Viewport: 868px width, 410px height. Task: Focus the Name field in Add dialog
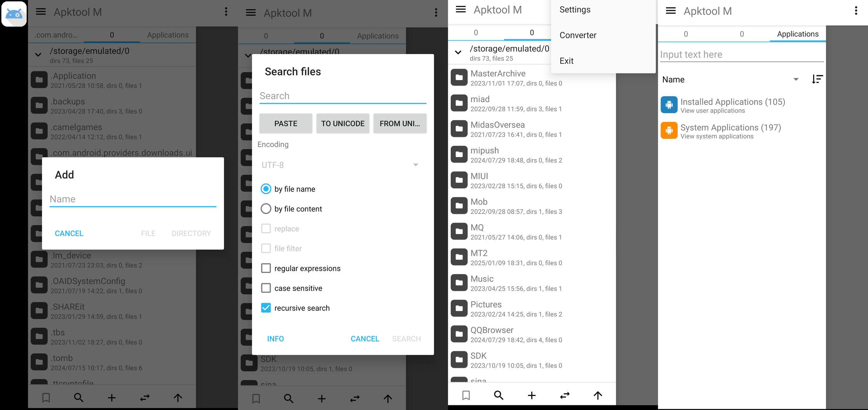click(x=133, y=199)
